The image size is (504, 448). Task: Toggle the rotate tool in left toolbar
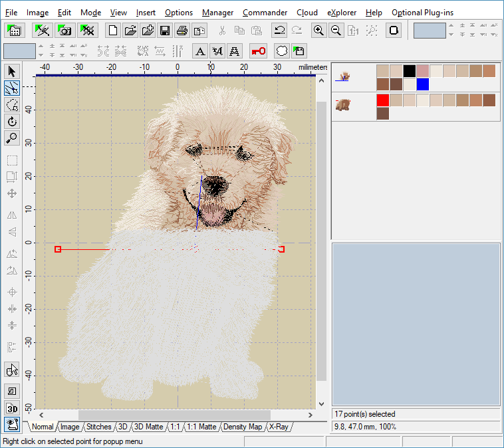pyautogui.click(x=12, y=122)
